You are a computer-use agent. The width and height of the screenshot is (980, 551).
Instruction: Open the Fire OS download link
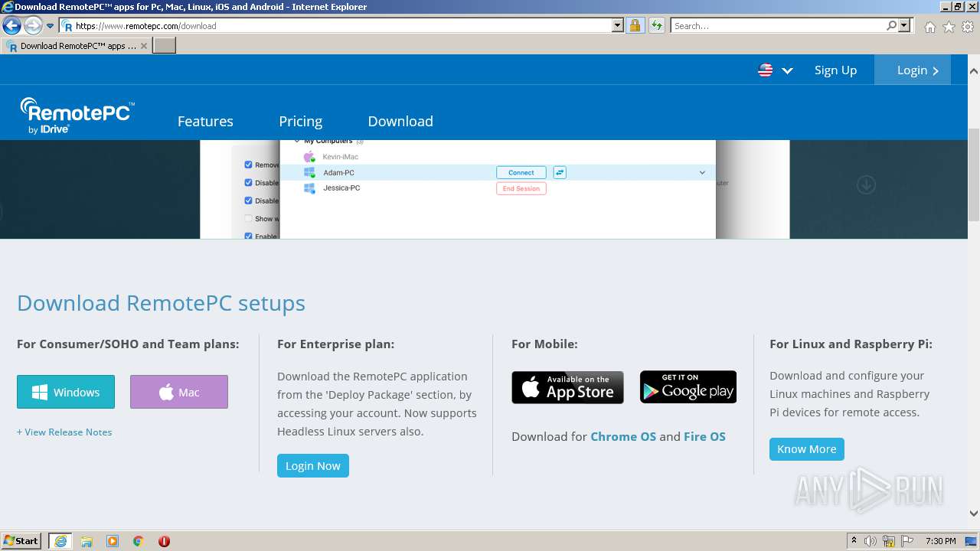click(x=704, y=436)
